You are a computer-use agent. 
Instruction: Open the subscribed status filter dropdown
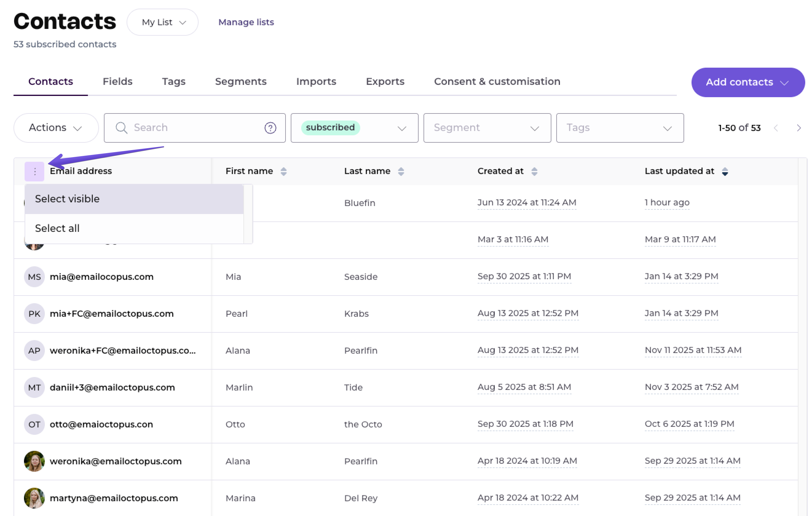pos(354,128)
